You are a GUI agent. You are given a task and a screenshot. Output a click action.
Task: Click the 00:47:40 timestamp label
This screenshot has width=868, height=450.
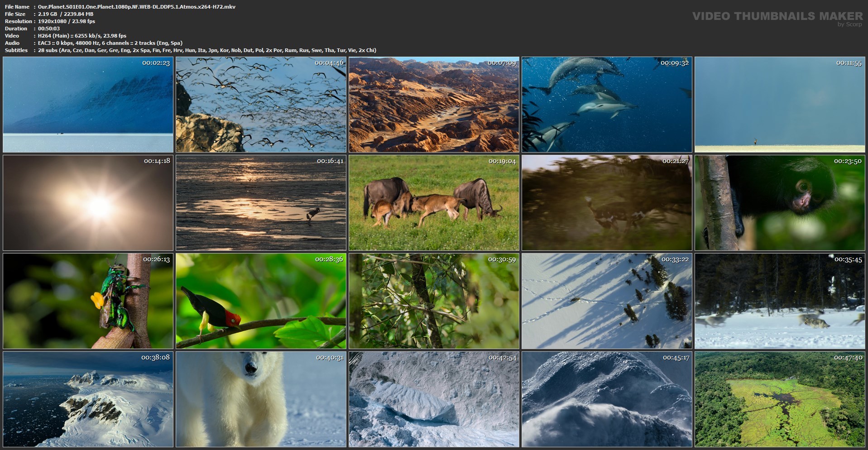[x=848, y=358]
